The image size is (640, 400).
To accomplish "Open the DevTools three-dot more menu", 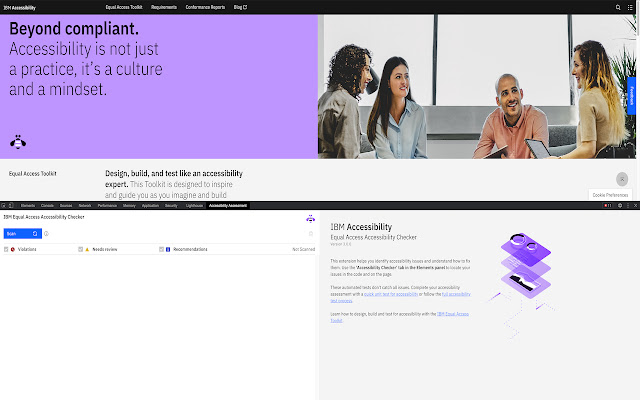I will (x=628, y=205).
